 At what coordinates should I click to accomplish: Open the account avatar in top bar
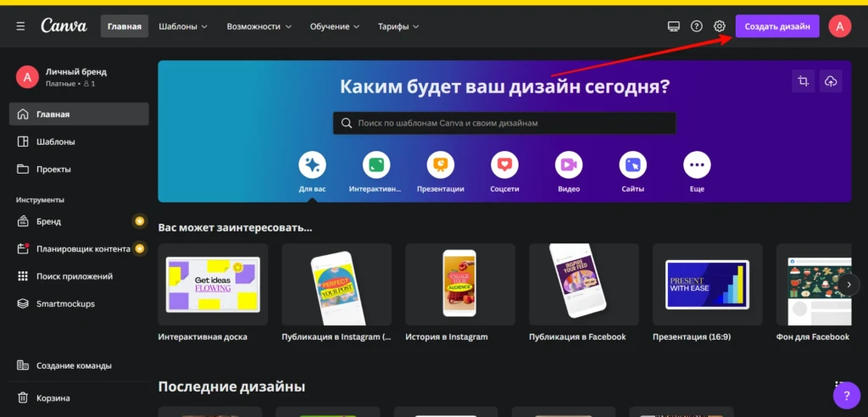click(x=839, y=26)
